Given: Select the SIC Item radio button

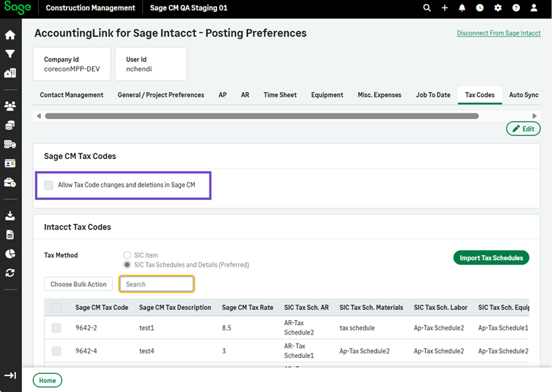Looking at the screenshot, I should (127, 254).
